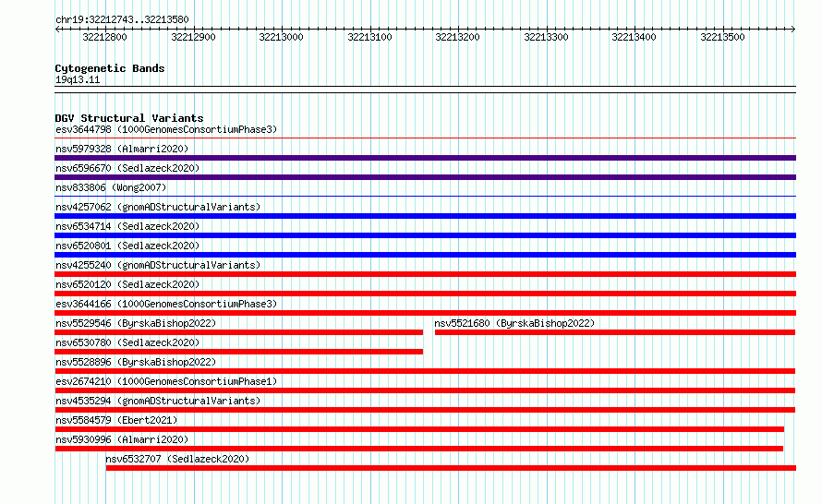Open variant nsv6534714 (Sedlazeck2020) label
822x504 pixels.
tap(127, 226)
